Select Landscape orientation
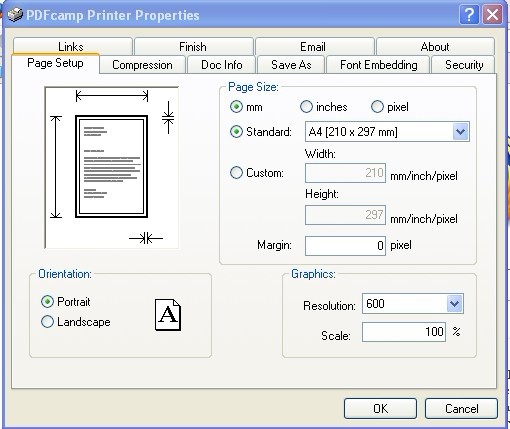 [47, 322]
